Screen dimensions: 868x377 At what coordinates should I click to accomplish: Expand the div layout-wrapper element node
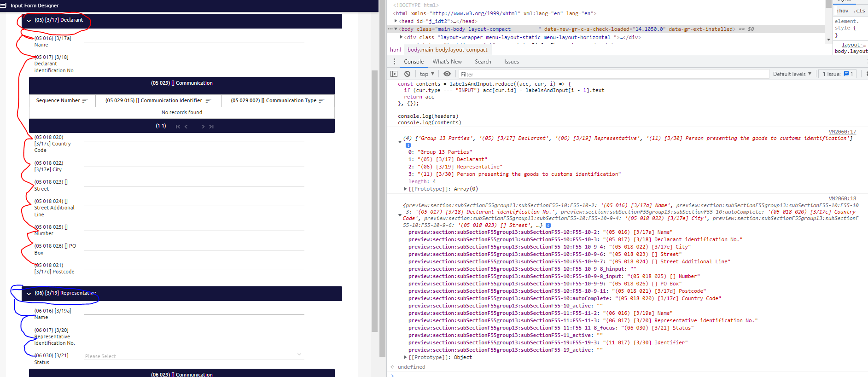tap(402, 37)
